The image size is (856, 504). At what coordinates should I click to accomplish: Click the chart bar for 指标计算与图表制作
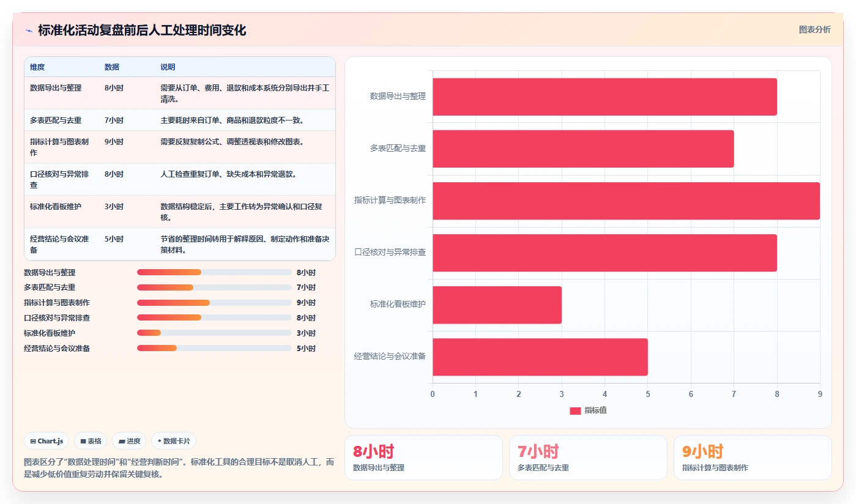tap(626, 201)
